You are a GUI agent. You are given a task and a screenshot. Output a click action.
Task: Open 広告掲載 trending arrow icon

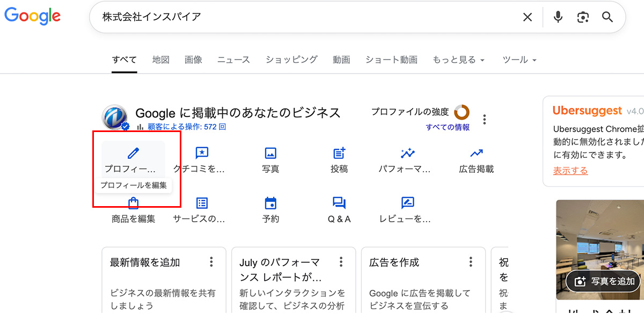tap(477, 153)
